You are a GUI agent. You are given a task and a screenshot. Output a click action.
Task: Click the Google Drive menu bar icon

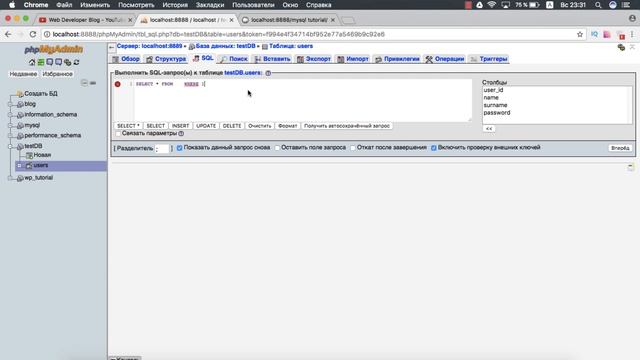coord(480,5)
